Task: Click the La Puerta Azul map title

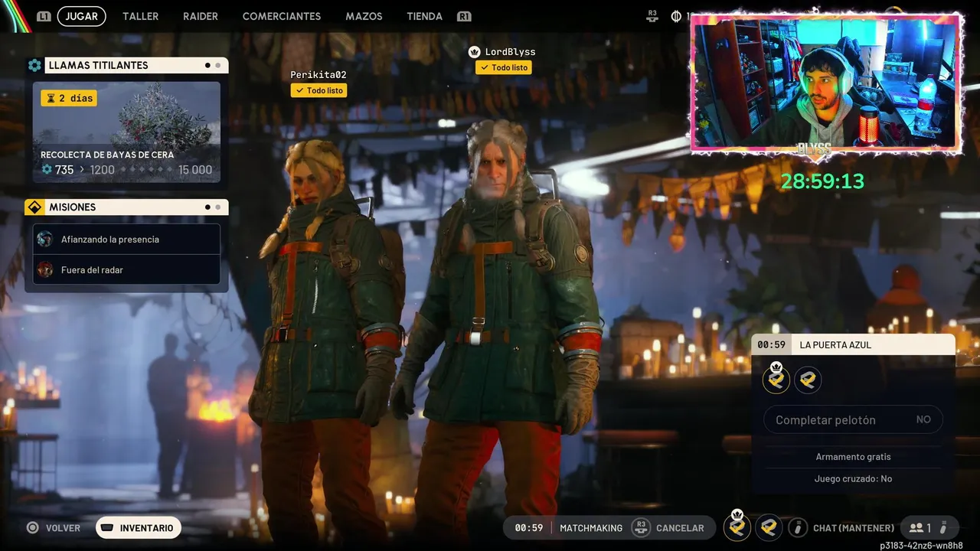Action: point(835,345)
